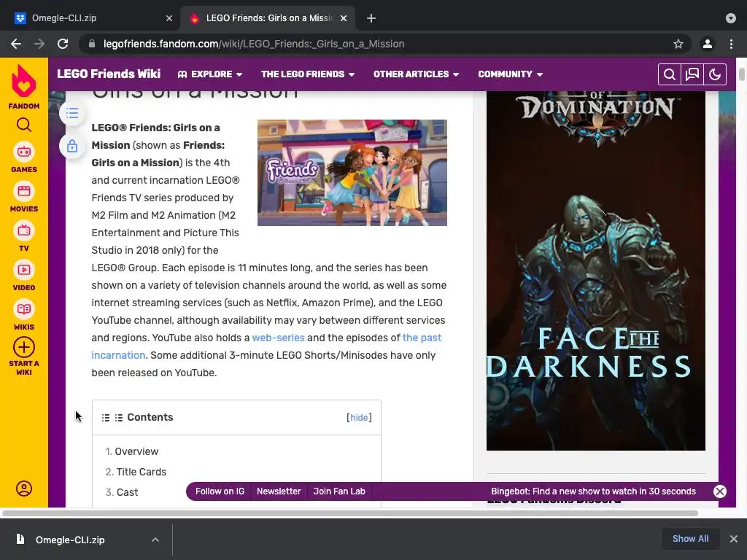Select the LEGO Friends: Girls on a Mission tab
This screenshot has height=560, width=747.
267,18
